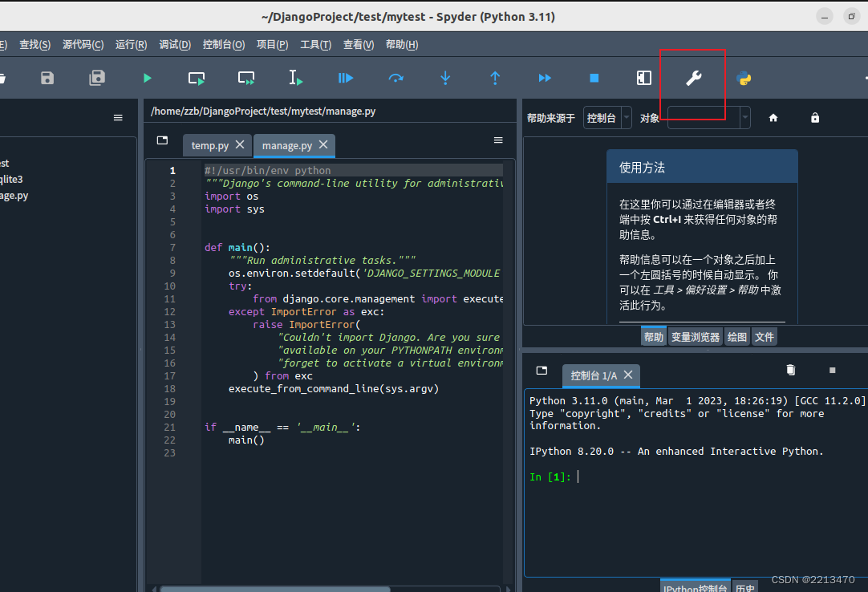Open the 源代码(C) menu

(x=83, y=45)
